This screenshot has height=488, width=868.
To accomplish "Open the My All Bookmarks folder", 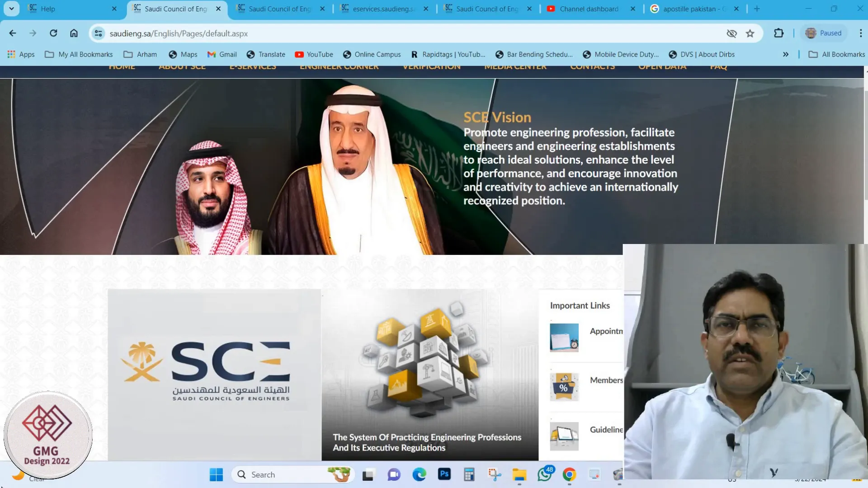I will tap(79, 54).
